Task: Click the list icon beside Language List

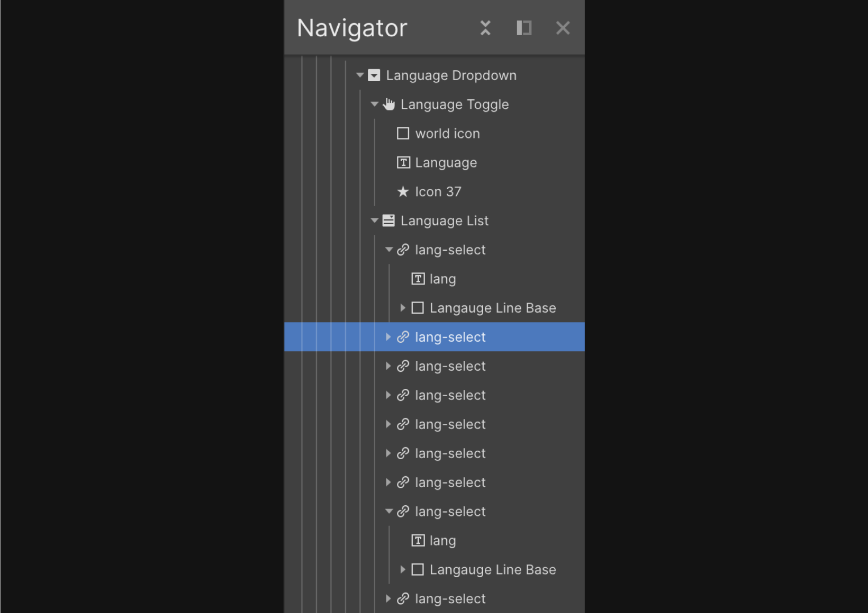Action: point(388,220)
